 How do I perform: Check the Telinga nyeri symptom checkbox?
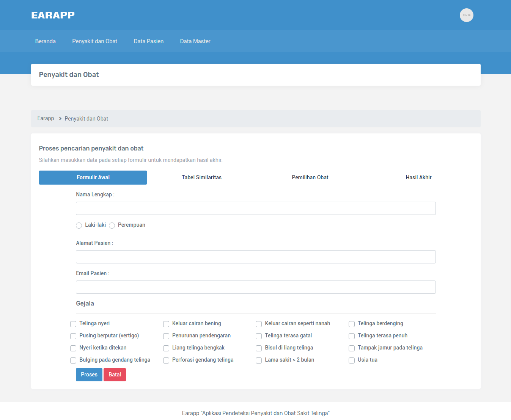tap(73, 324)
